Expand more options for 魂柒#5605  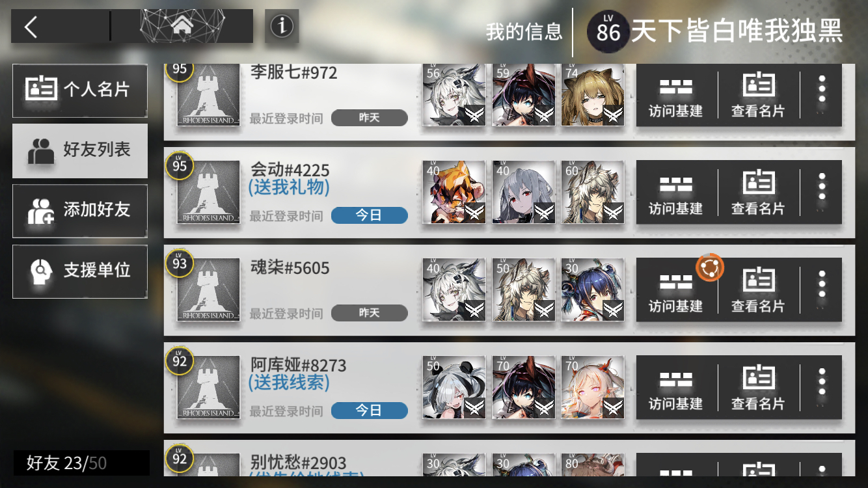pyautogui.click(x=822, y=290)
